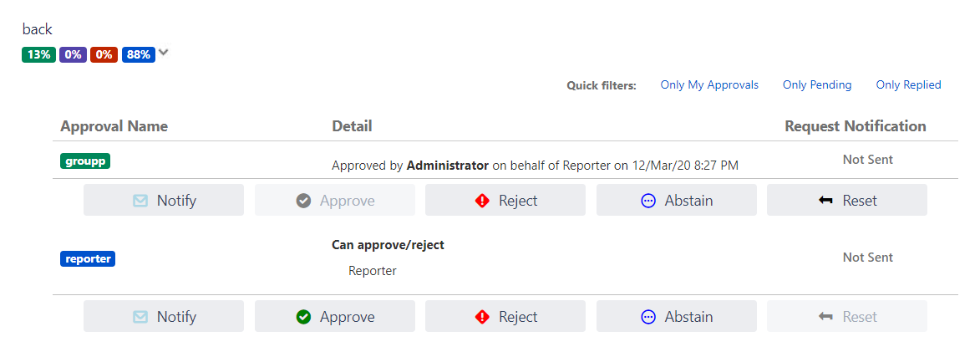Expand approval percentages chevron arrow
980x347 pixels.
point(164,53)
